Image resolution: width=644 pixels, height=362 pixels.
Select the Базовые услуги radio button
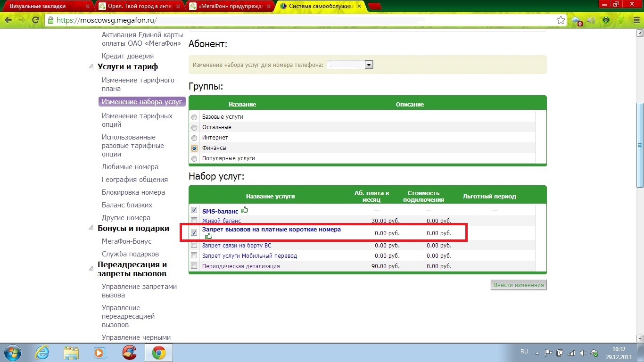tap(194, 117)
